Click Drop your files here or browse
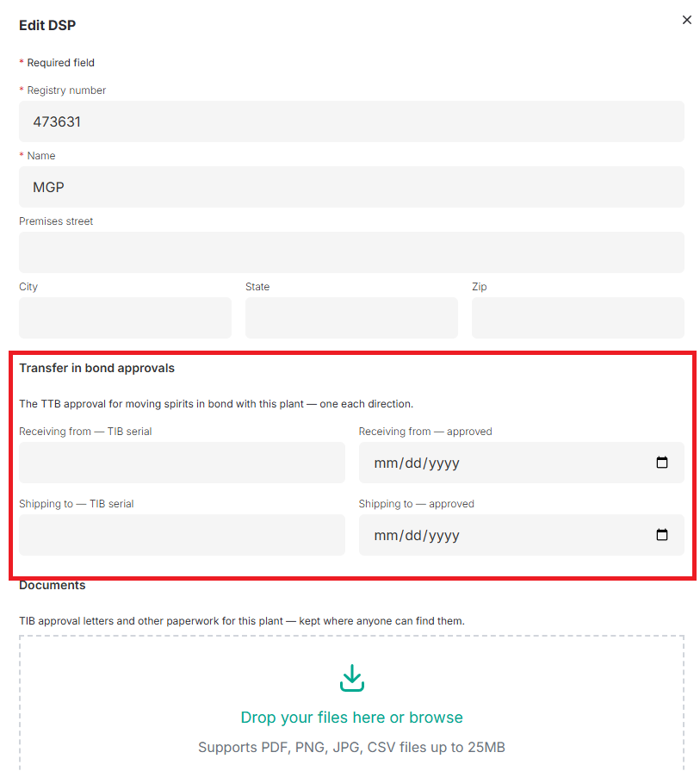 click(x=351, y=718)
